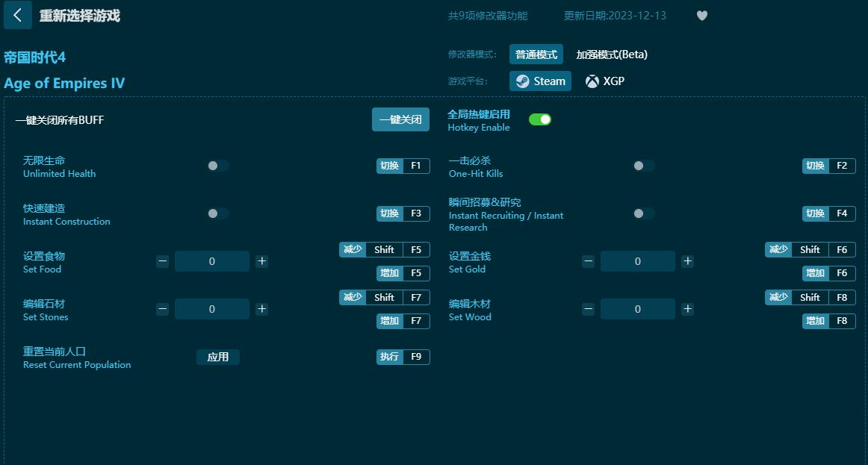Enable Instant Construction toggle

pos(217,213)
